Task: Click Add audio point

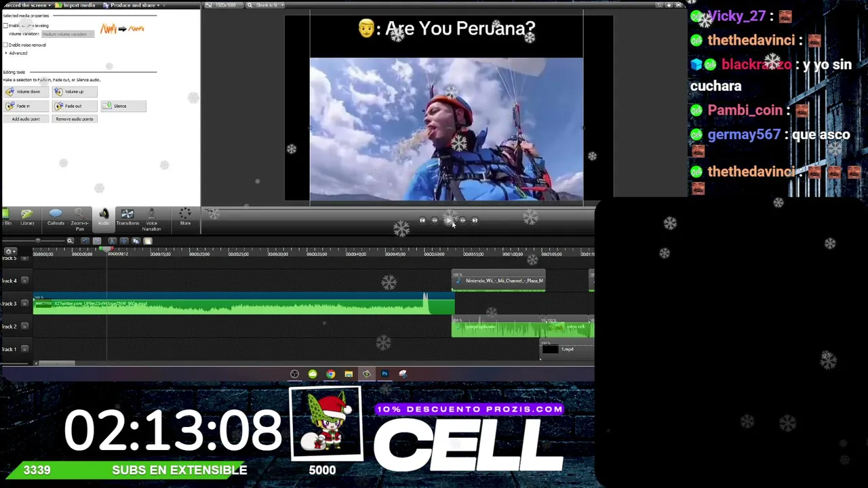Action: [26, 119]
